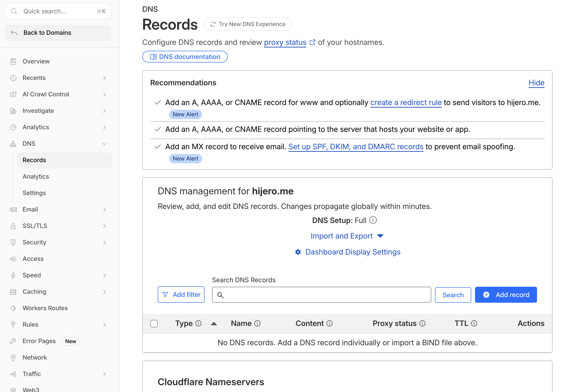Expand the top-level Analytics chevron

tap(105, 127)
